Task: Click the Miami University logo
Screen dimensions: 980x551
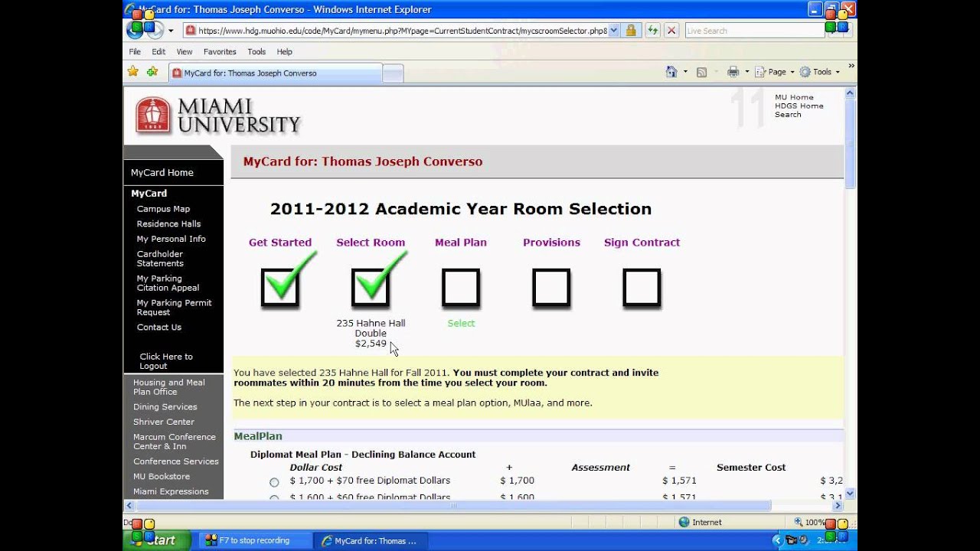Action: pyautogui.click(x=218, y=116)
